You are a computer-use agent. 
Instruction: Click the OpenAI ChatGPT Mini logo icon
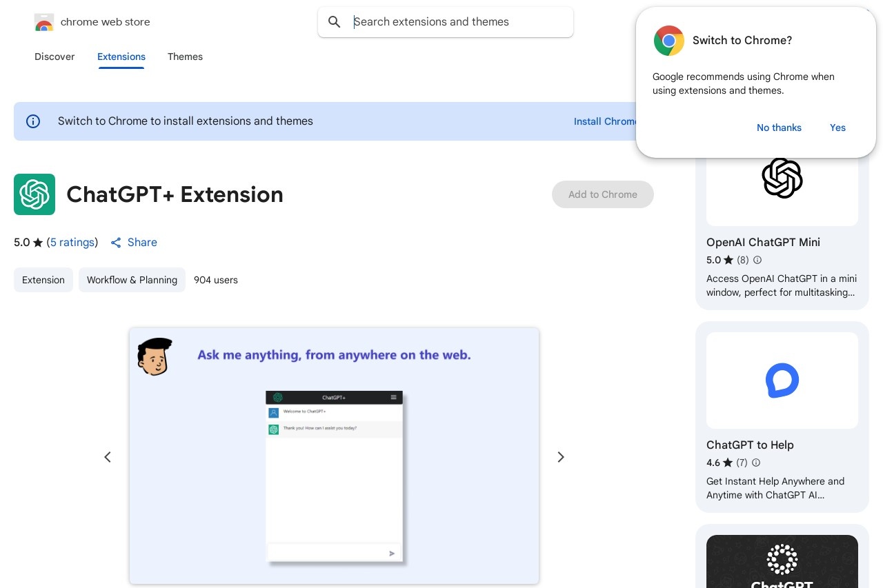point(782,178)
